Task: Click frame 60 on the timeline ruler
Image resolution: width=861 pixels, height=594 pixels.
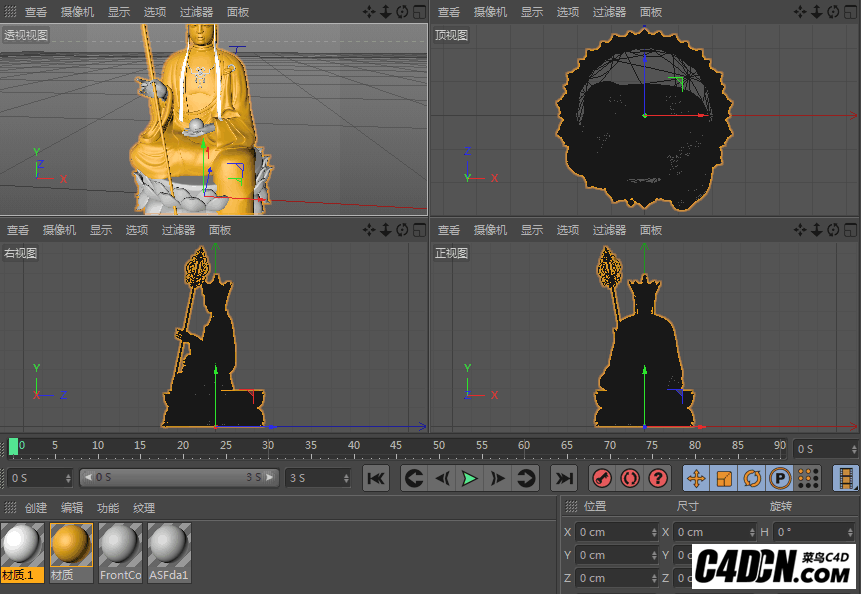Action: 524,446
